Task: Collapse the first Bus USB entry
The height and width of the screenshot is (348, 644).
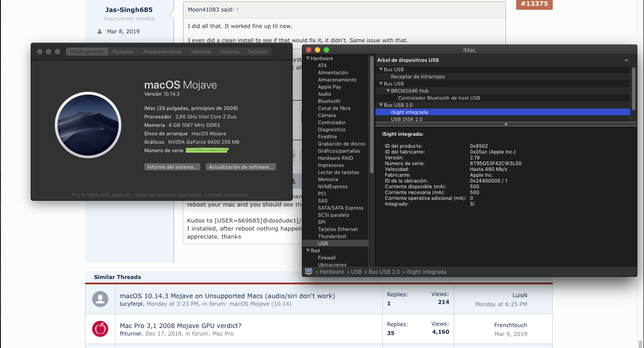Action: coord(381,69)
